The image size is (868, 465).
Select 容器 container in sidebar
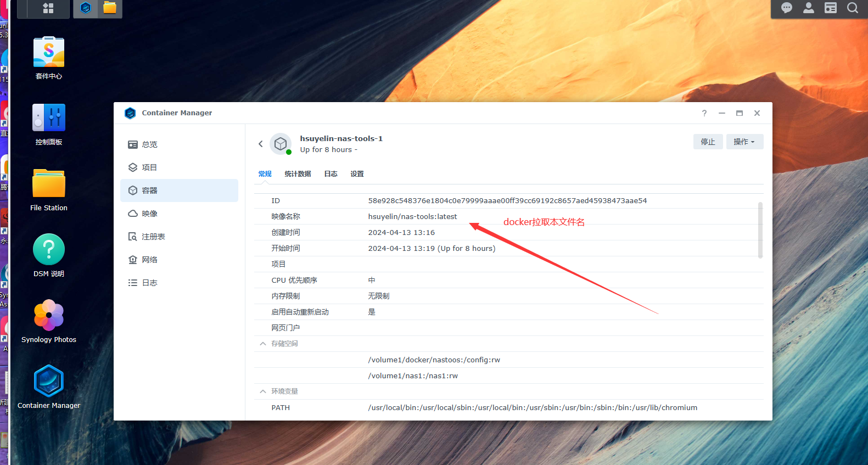(179, 191)
